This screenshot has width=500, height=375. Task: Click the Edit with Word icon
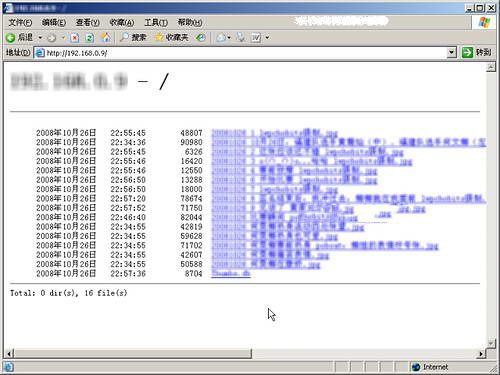256,38
